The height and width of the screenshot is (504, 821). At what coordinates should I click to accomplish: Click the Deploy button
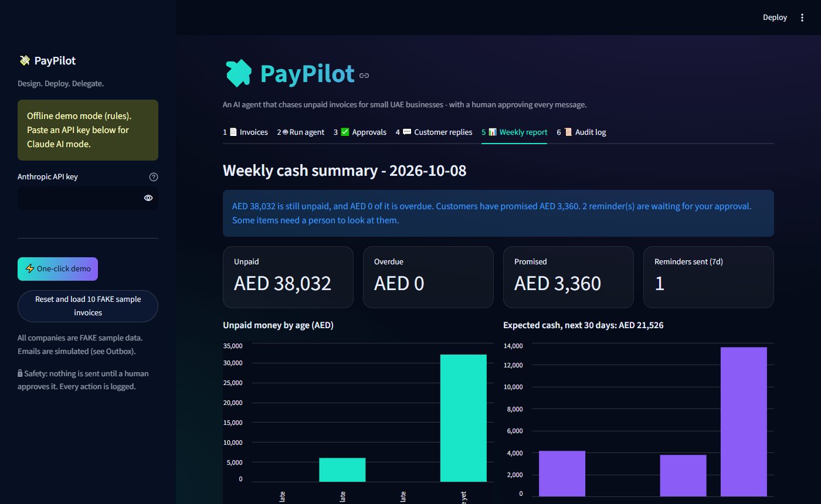click(x=775, y=18)
